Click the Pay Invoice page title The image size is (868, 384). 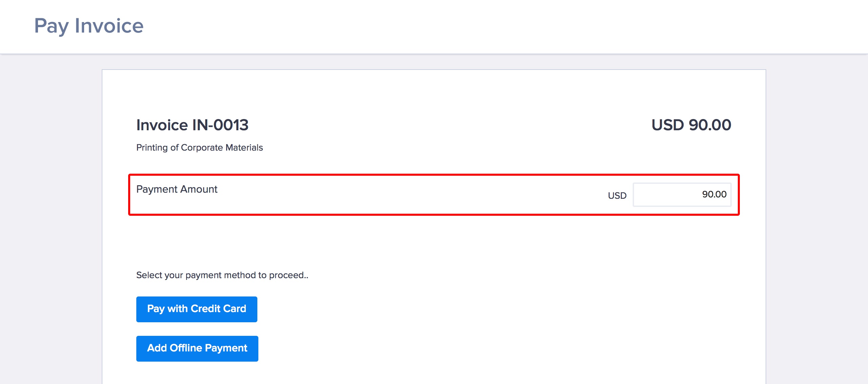click(x=89, y=25)
